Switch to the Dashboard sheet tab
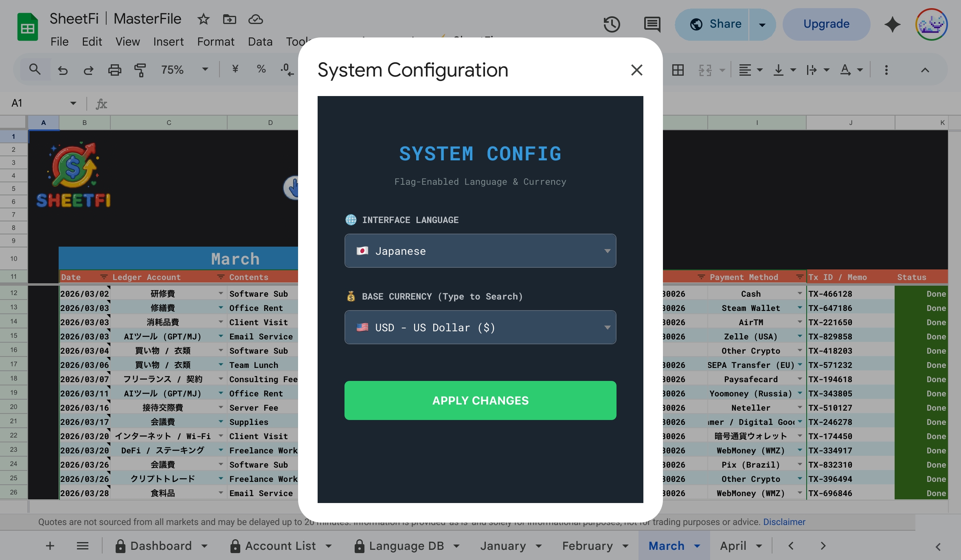961x560 pixels. pos(161,546)
